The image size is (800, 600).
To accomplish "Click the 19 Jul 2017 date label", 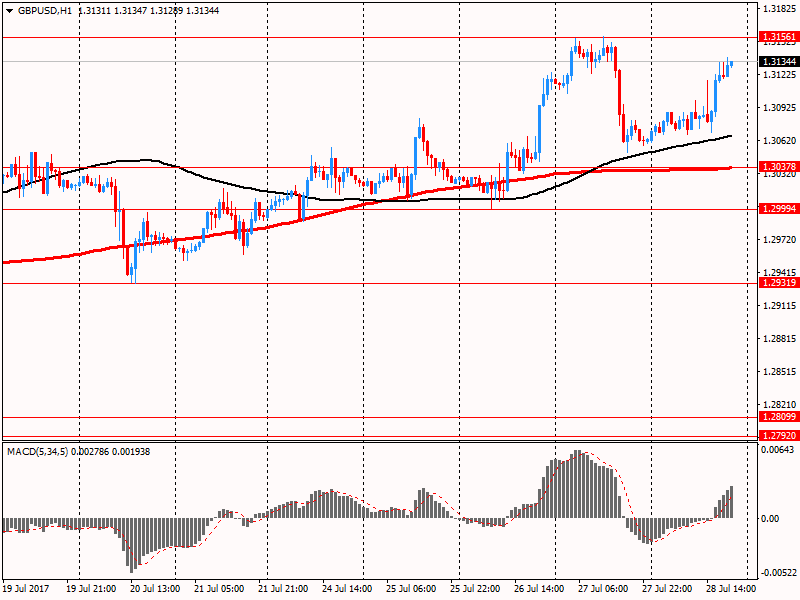I will point(26,589).
